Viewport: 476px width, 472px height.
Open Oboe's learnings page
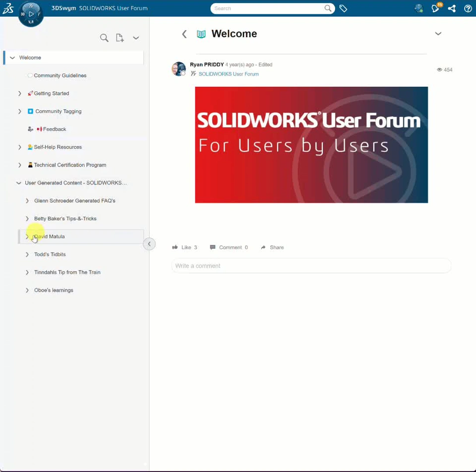point(54,290)
